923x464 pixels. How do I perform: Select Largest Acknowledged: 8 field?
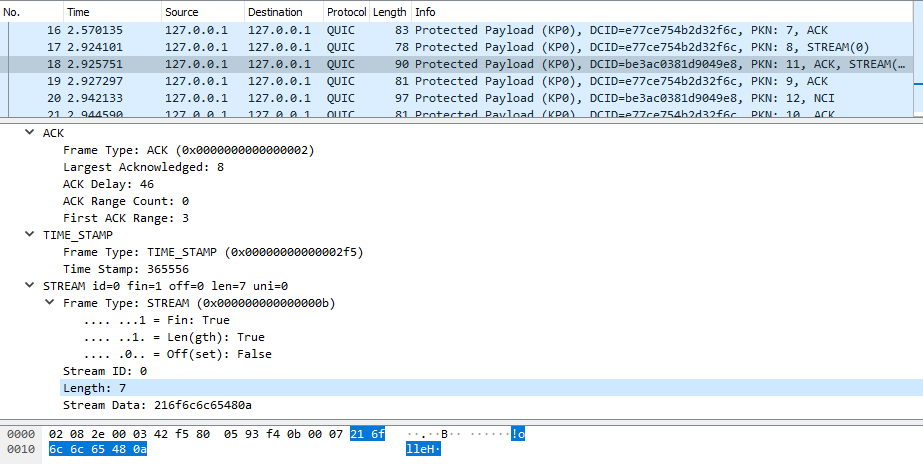coord(144,167)
